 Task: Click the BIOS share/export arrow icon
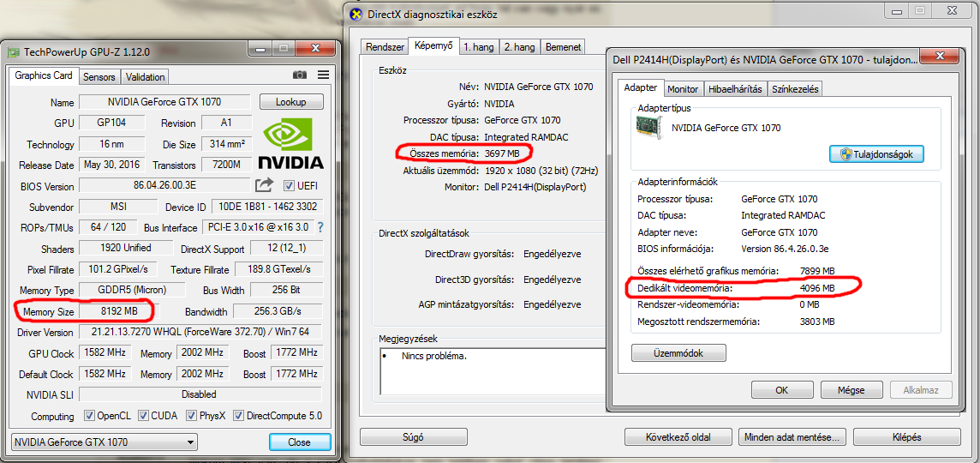pos(265,185)
